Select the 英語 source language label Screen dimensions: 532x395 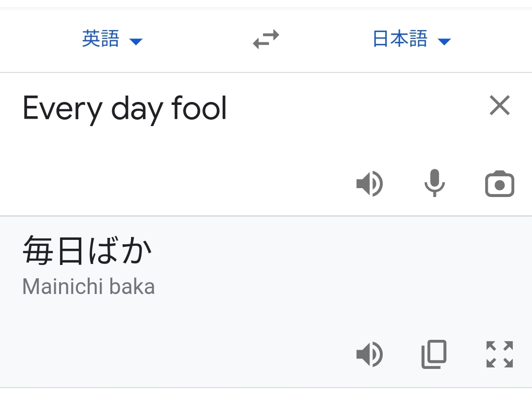tap(100, 39)
